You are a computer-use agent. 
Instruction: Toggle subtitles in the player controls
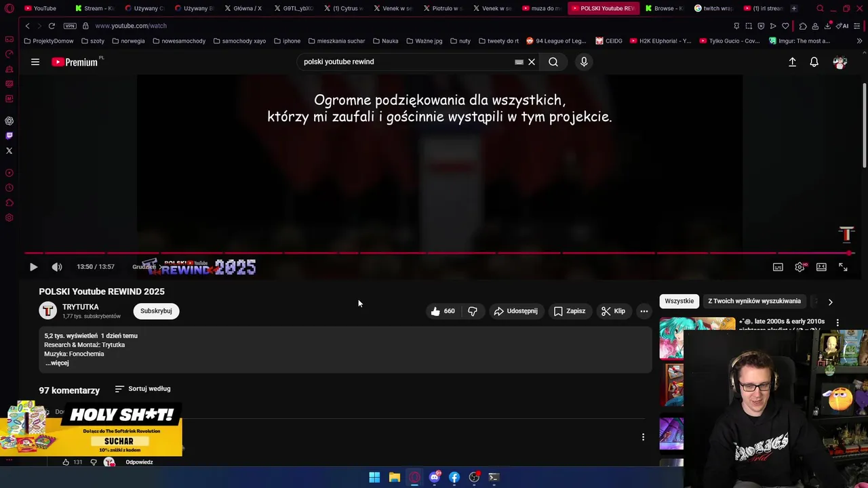778,267
